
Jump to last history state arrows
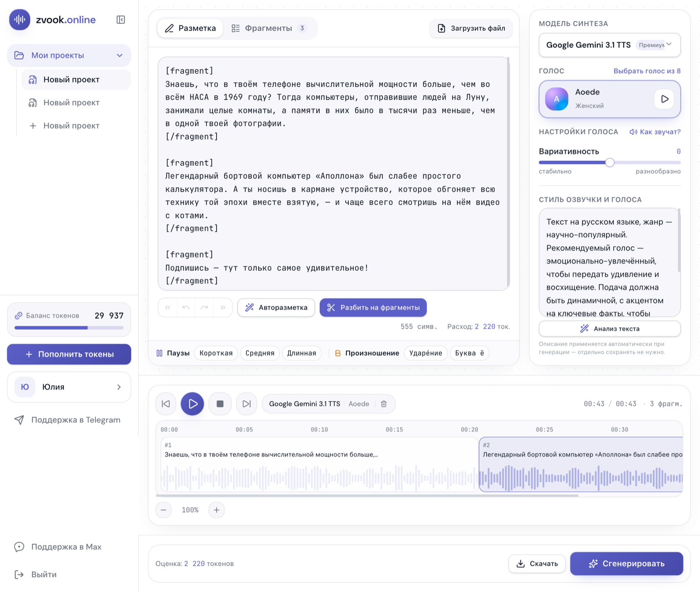(223, 308)
